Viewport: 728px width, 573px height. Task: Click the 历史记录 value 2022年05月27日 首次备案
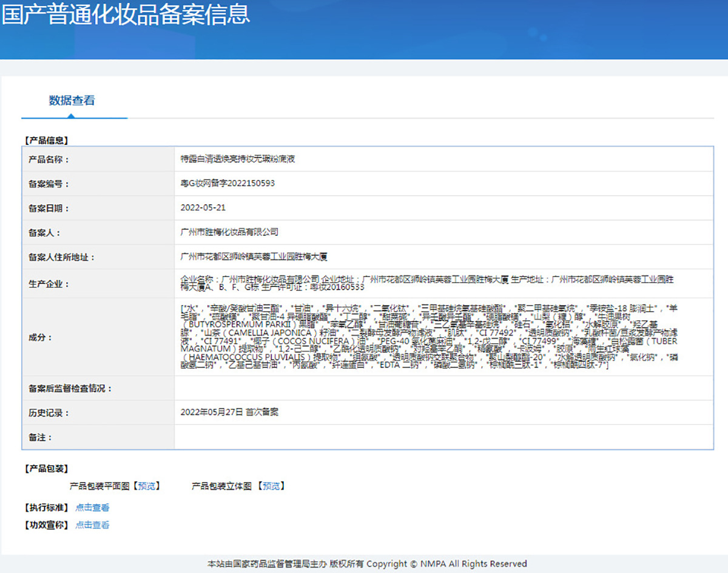229,412
